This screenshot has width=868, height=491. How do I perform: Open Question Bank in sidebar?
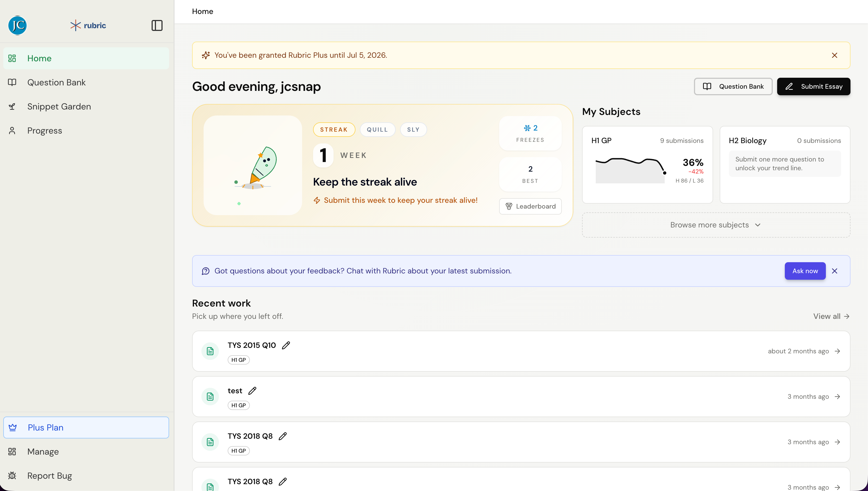click(x=86, y=82)
